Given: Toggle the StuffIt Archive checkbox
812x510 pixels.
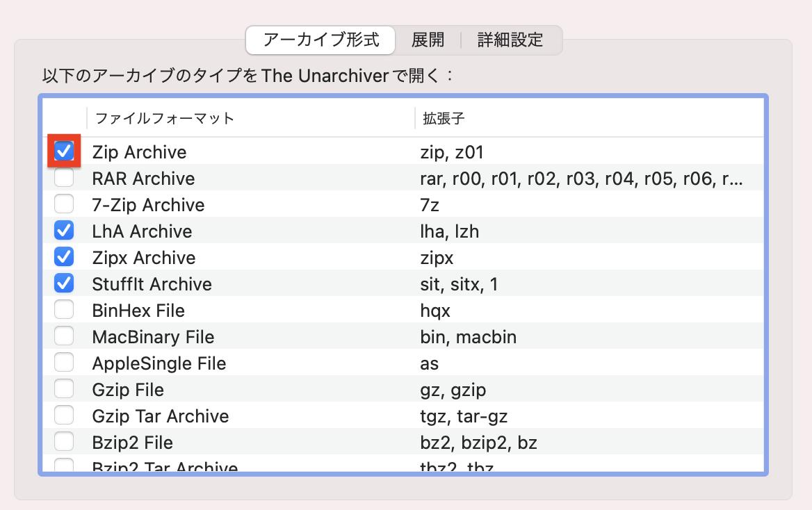Looking at the screenshot, I should click(64, 283).
